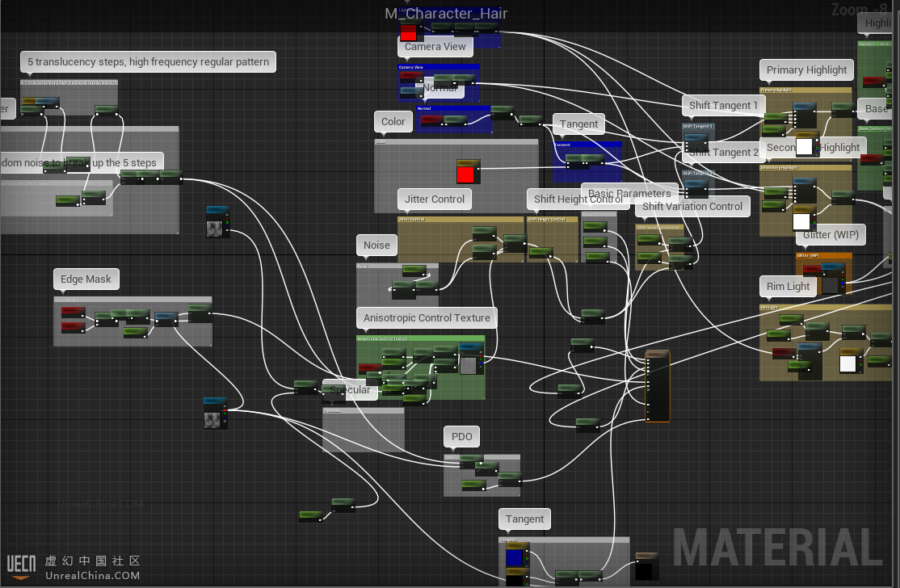Select the Anisotropic Control Texture comment bubble
Screen dimensions: 900x588
click(x=427, y=318)
